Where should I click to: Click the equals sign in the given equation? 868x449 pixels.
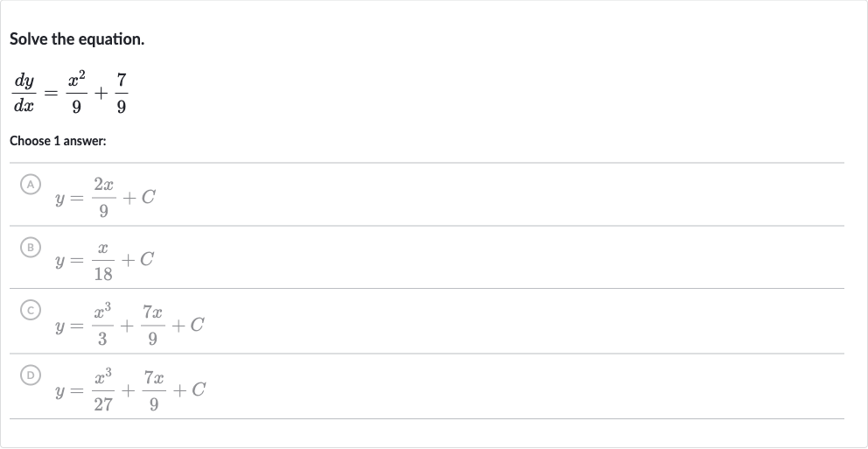51,94
